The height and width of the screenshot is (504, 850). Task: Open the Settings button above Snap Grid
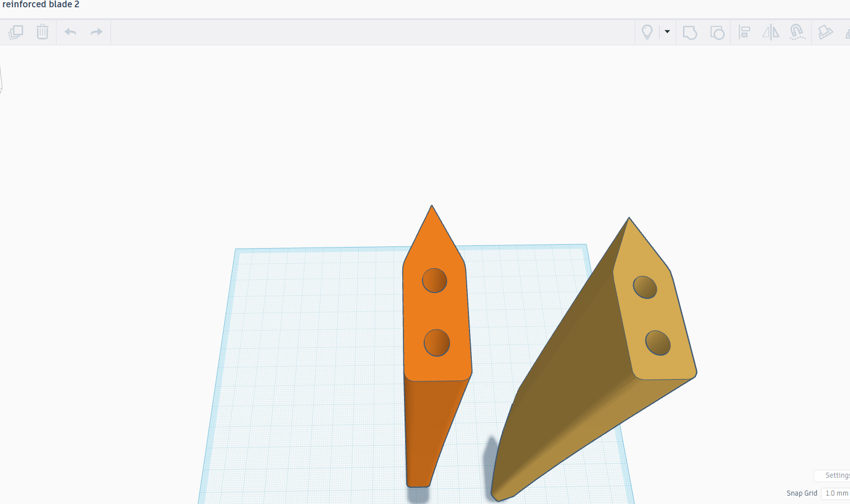(x=833, y=475)
